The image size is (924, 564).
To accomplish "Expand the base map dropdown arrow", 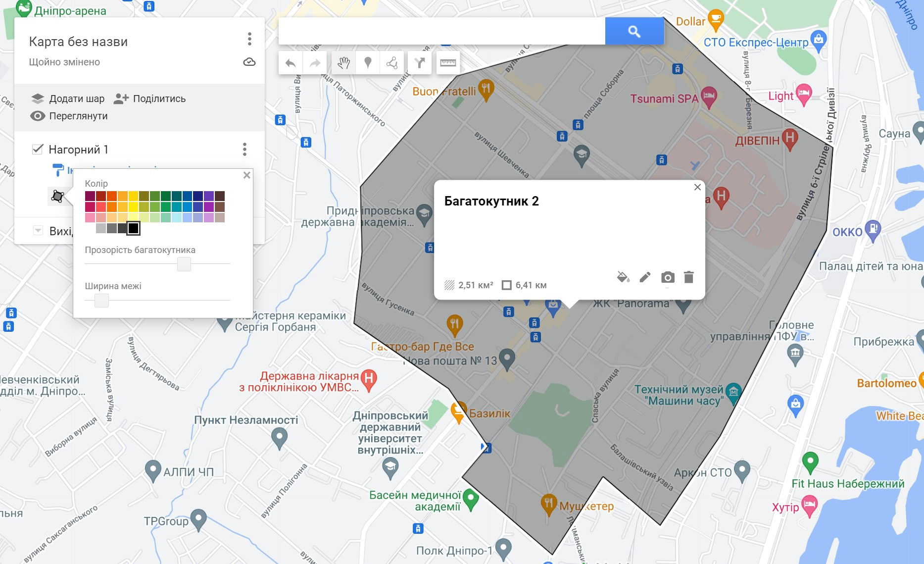I will coord(38,231).
